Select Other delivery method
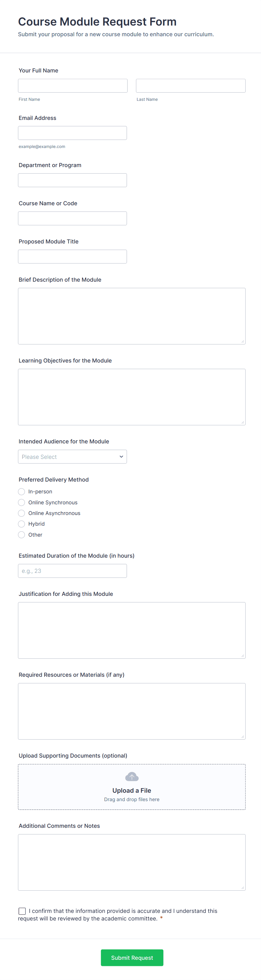The height and width of the screenshot is (980, 261). click(x=22, y=535)
